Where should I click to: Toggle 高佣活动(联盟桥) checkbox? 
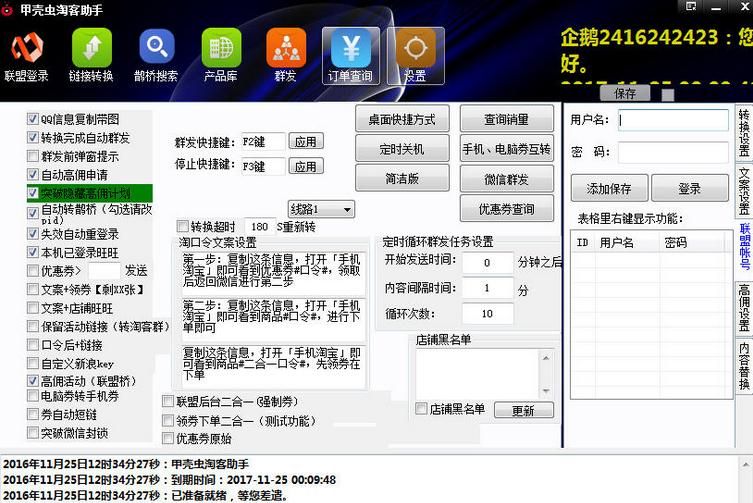pos(33,381)
